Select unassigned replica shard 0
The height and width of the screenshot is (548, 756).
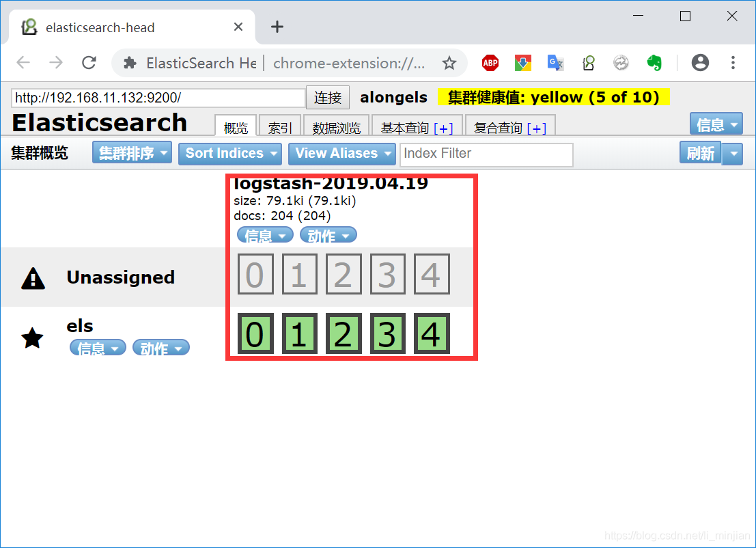pos(255,274)
